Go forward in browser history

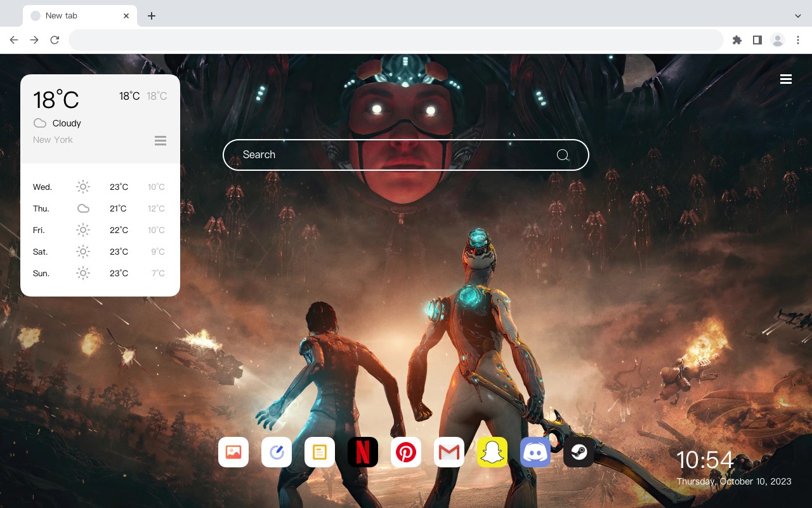click(x=34, y=40)
